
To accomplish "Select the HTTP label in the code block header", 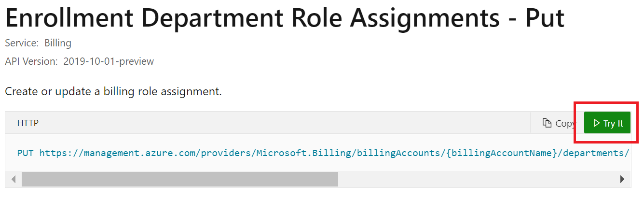I will click(x=28, y=123).
